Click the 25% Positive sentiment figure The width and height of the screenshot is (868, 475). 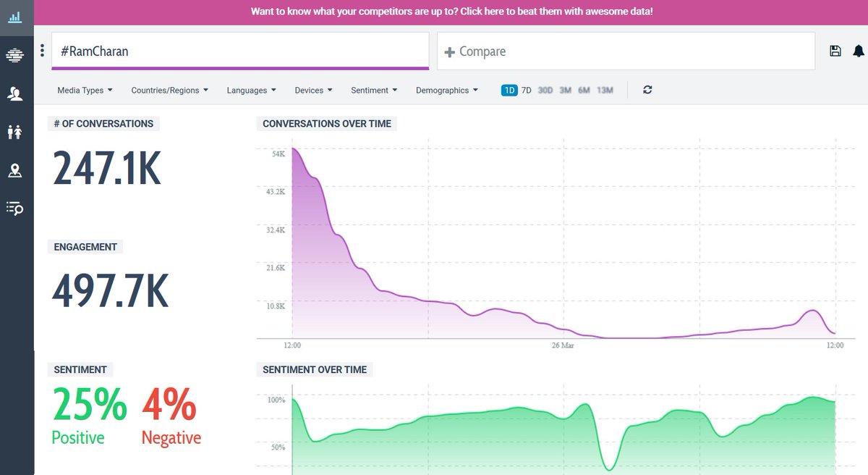(89, 416)
